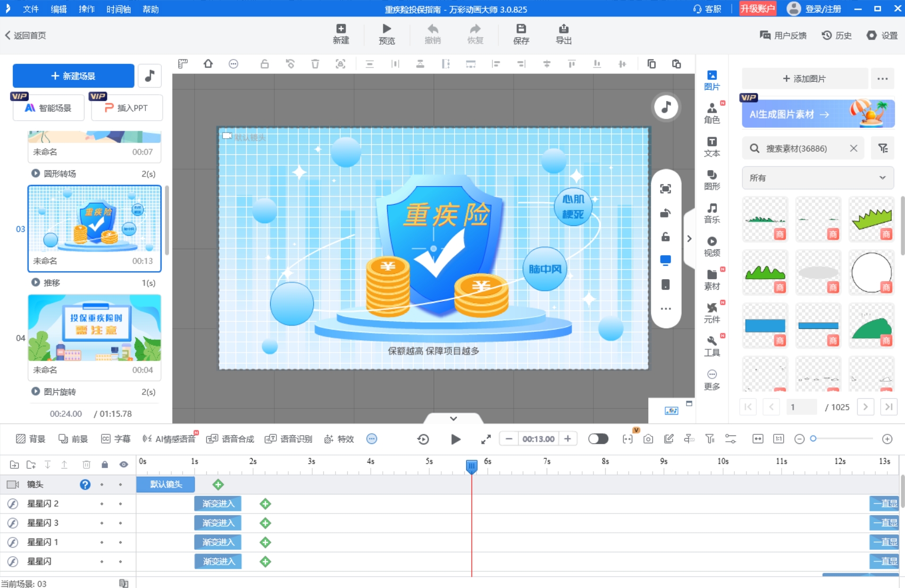The width and height of the screenshot is (905, 588).
Task: Click the camera snapshot icon in timeline toolbar
Action: 648,439
